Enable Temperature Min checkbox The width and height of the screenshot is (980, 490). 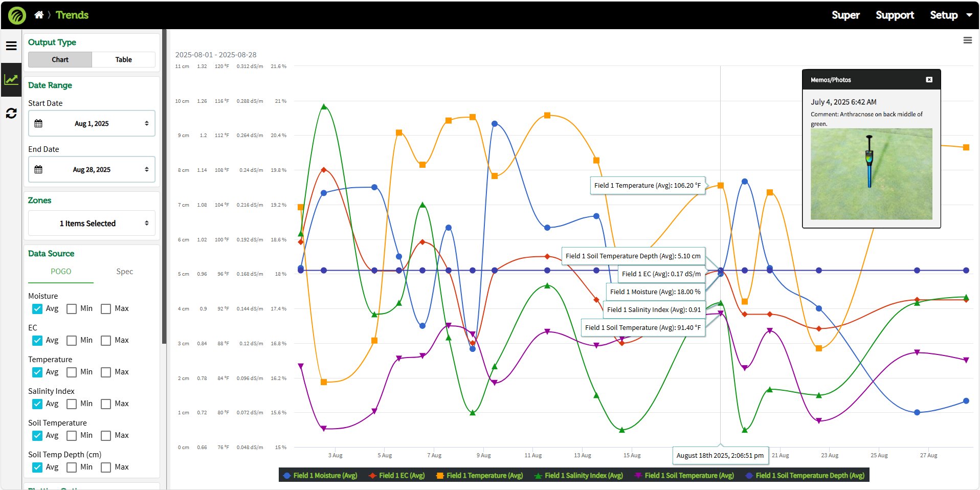click(x=72, y=372)
